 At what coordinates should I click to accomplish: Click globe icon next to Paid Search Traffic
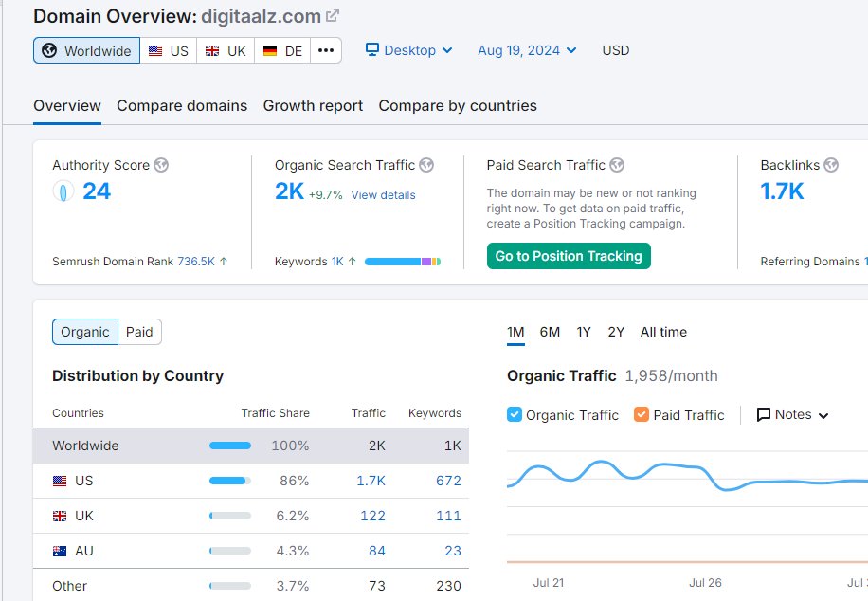(617, 165)
